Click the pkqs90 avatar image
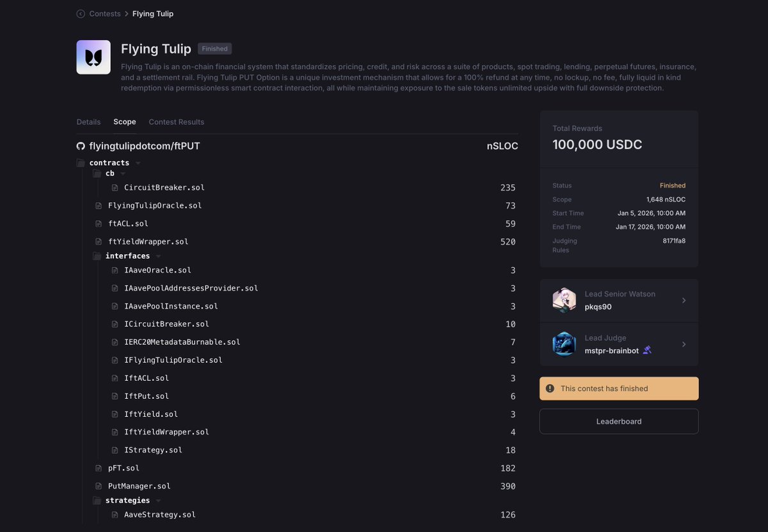768x532 pixels. pyautogui.click(x=564, y=300)
